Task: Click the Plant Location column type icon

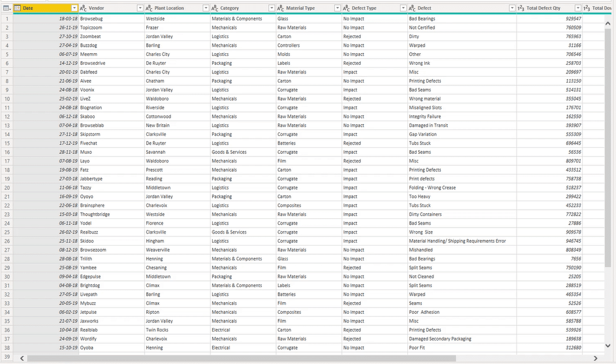Action: [149, 8]
